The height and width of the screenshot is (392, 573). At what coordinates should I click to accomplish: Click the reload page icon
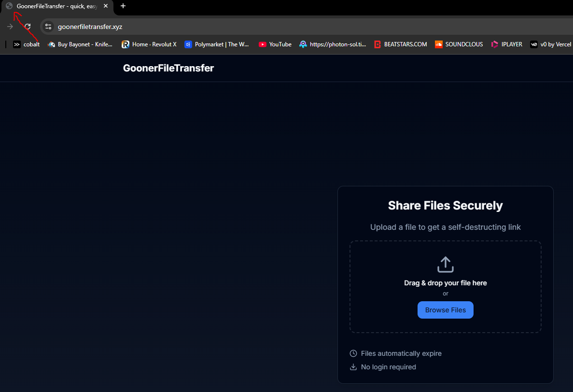[x=28, y=27]
